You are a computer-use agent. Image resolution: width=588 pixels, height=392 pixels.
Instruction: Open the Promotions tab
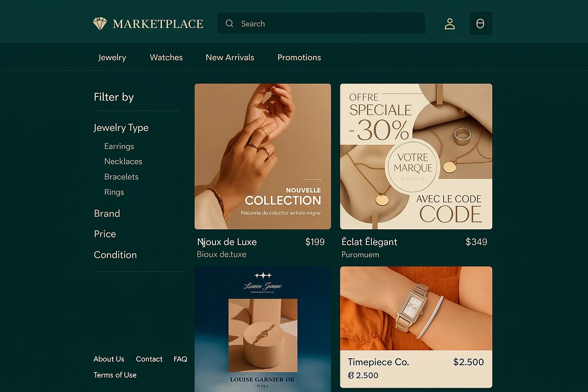(299, 57)
